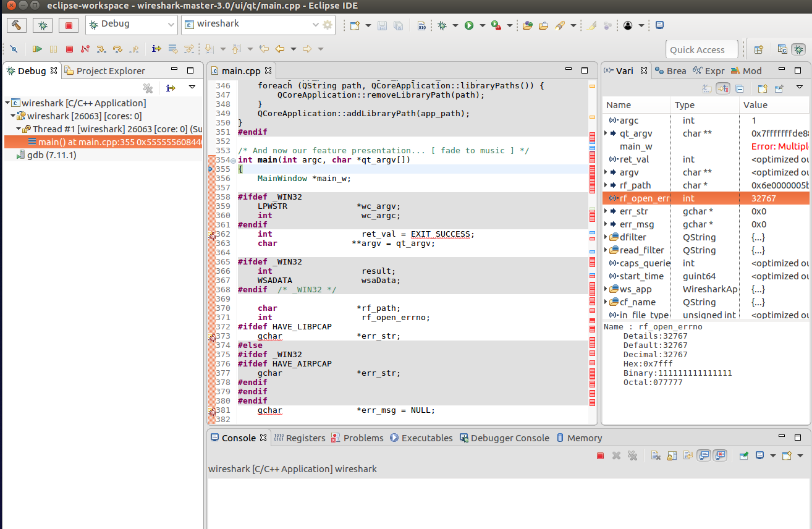Click the Value column header
This screenshot has width=812, height=529.
774,105
